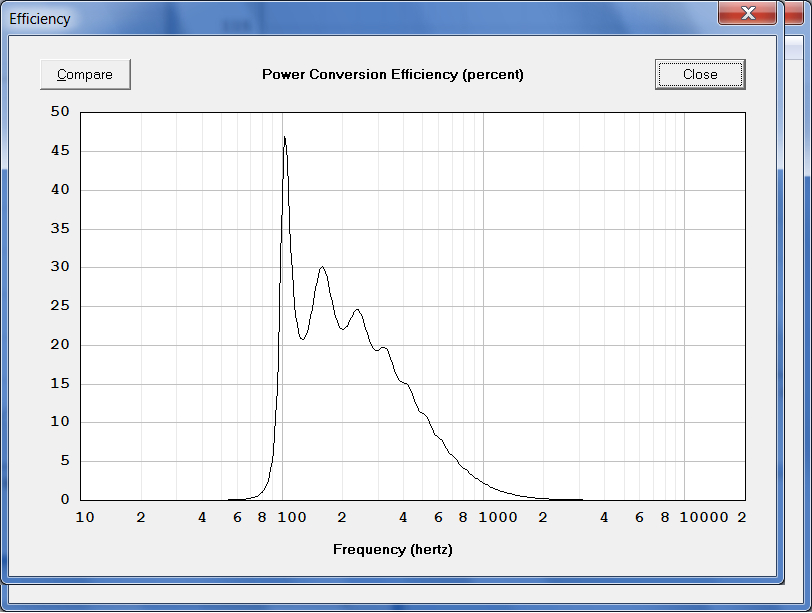Click the third curve peak near 25 percent
This screenshot has width=812, height=613.
[357, 310]
